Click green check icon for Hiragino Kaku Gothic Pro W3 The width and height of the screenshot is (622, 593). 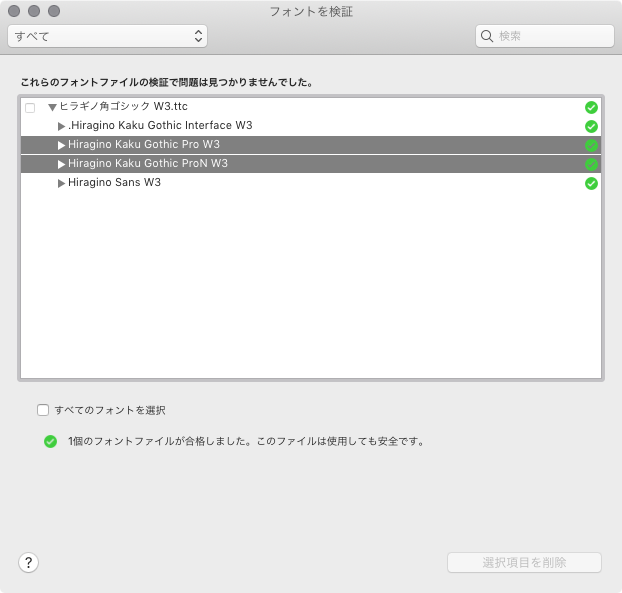[591, 146]
